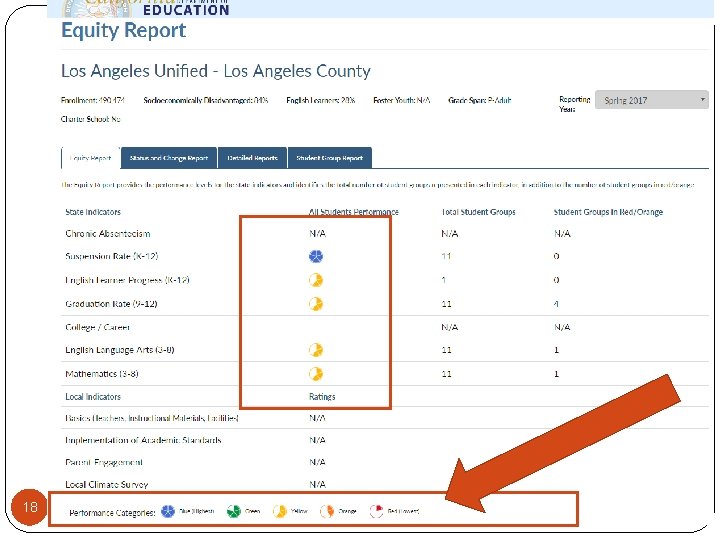Click the Yellow legend icon
720x540 pixels.
[280, 511]
